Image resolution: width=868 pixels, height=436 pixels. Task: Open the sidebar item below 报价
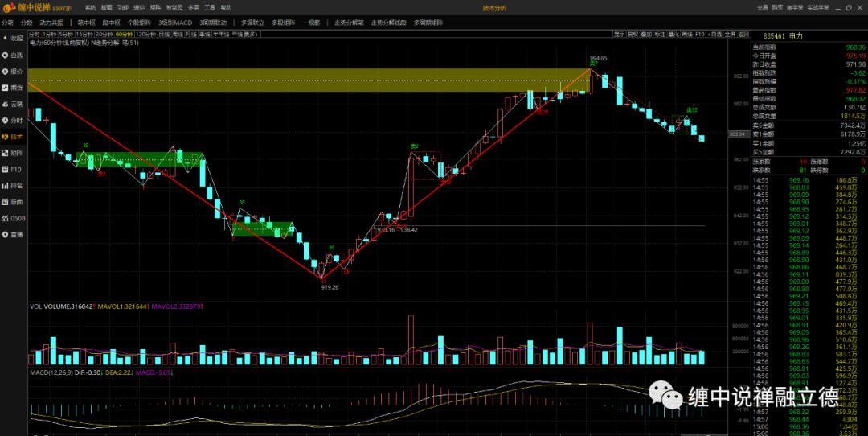[14, 88]
